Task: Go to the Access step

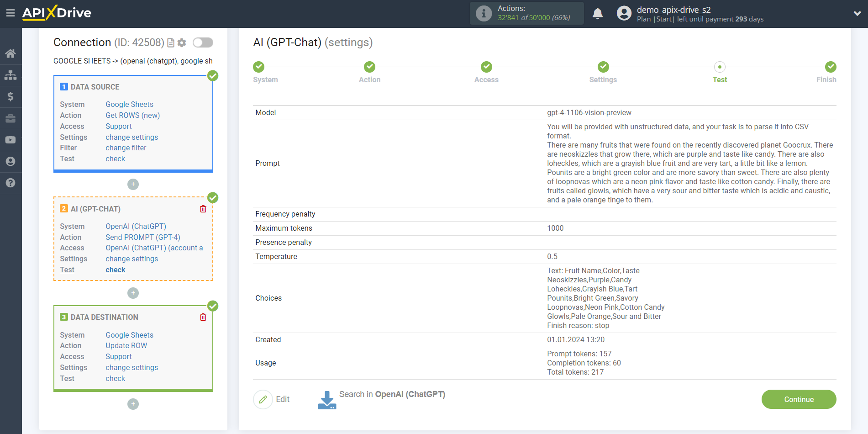Action: pyautogui.click(x=487, y=67)
